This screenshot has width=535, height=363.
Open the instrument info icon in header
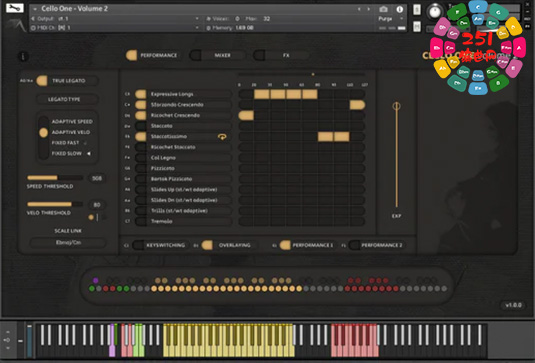pos(400,9)
